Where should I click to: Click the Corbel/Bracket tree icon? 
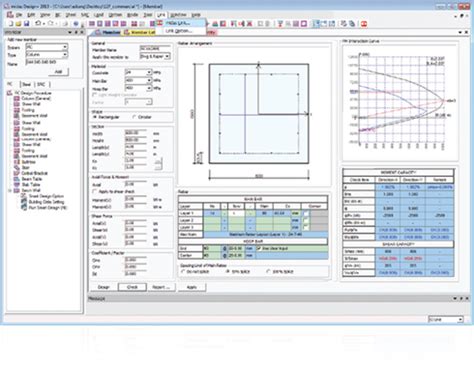click(x=16, y=173)
